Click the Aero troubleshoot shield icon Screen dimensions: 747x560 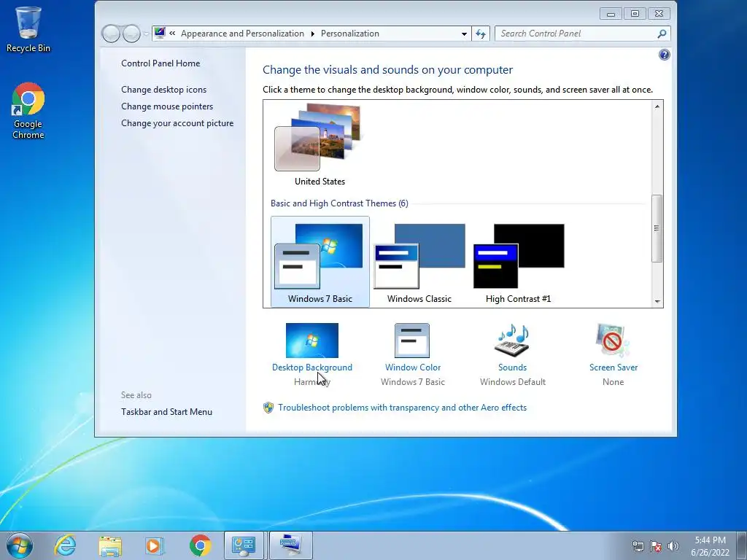pyautogui.click(x=268, y=408)
